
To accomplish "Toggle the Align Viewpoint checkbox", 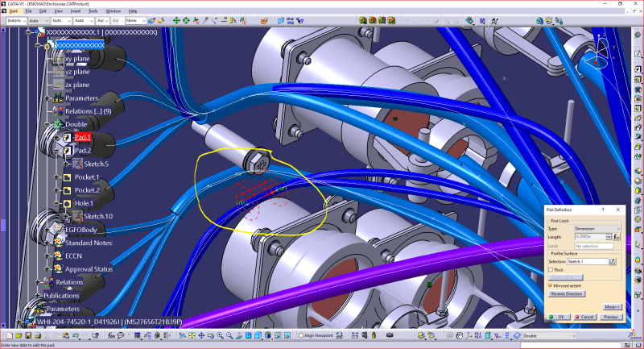I will (x=301, y=335).
